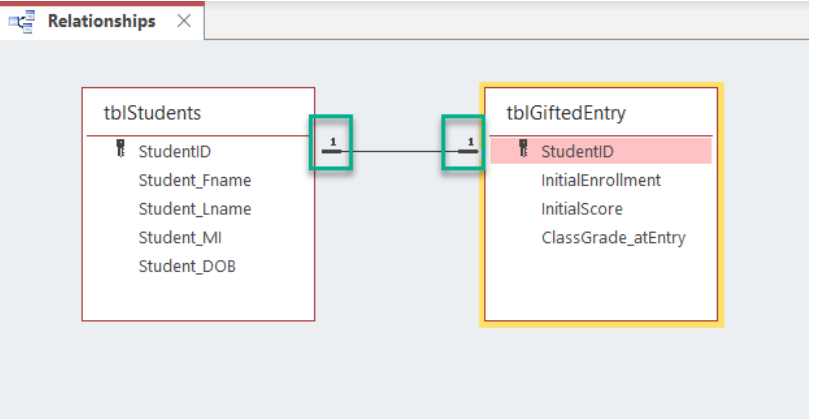Select InitialScore field
Image resolution: width=814 pixels, height=419 pixels.
point(582,209)
